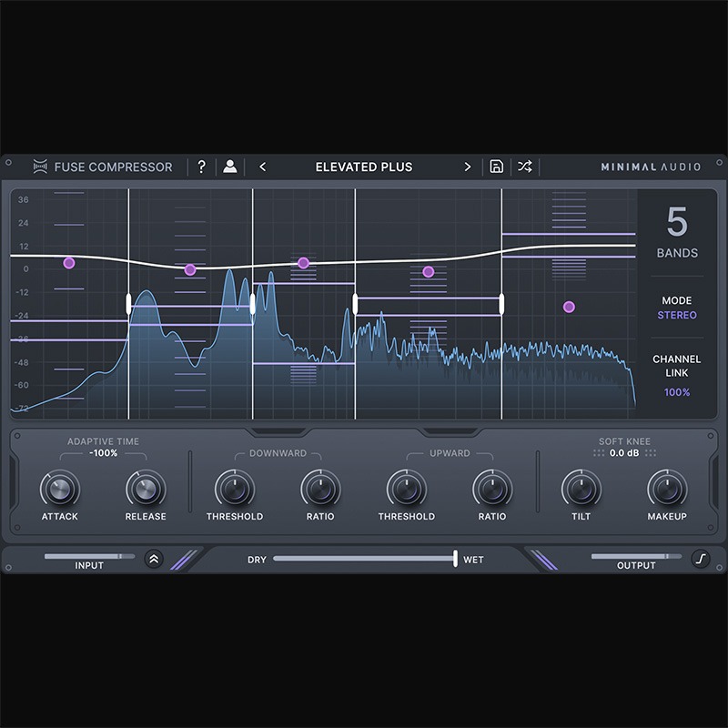Open preset list via ELEVATED PLUS name
The width and height of the screenshot is (728, 728).
tap(364, 167)
